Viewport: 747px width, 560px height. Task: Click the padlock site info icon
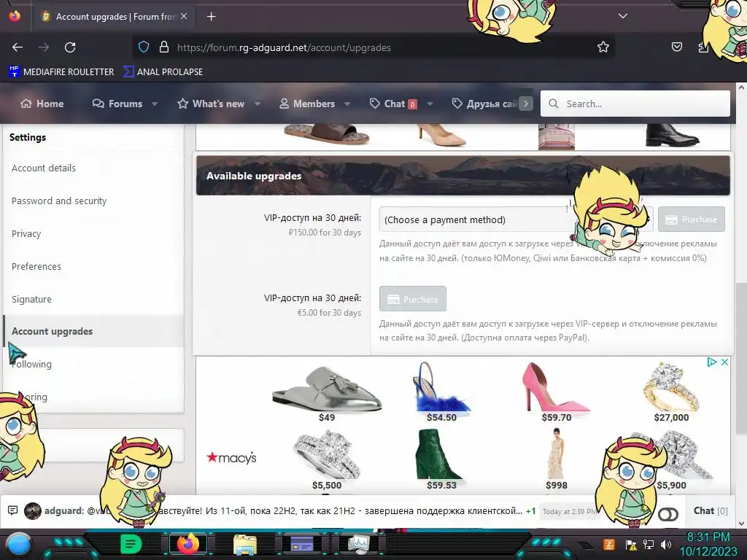click(x=164, y=47)
